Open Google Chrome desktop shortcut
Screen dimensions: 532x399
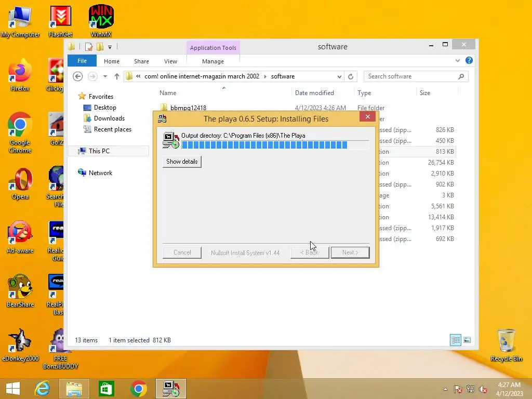pyautogui.click(x=20, y=133)
